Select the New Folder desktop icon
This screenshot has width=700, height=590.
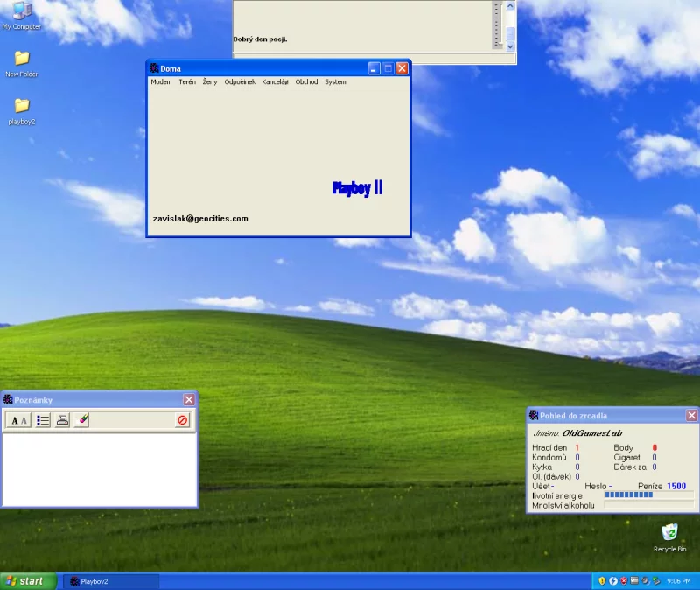pos(21,64)
